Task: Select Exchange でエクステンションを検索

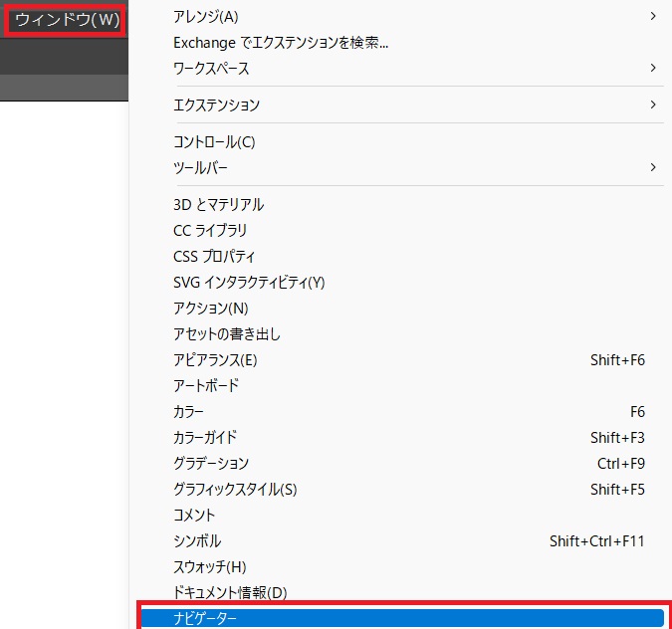Action: pos(280,43)
